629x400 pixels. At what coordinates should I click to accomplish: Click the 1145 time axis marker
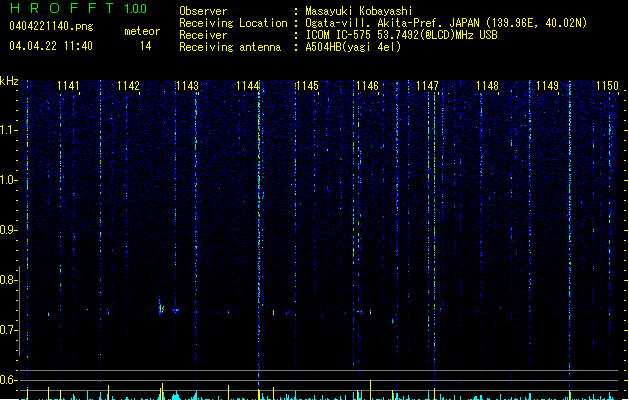click(x=307, y=86)
